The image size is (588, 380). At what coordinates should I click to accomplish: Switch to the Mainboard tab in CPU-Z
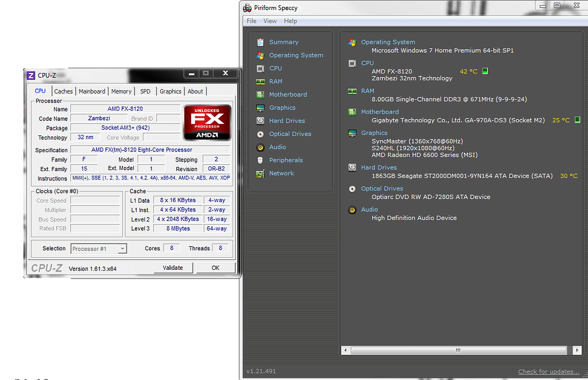92,91
